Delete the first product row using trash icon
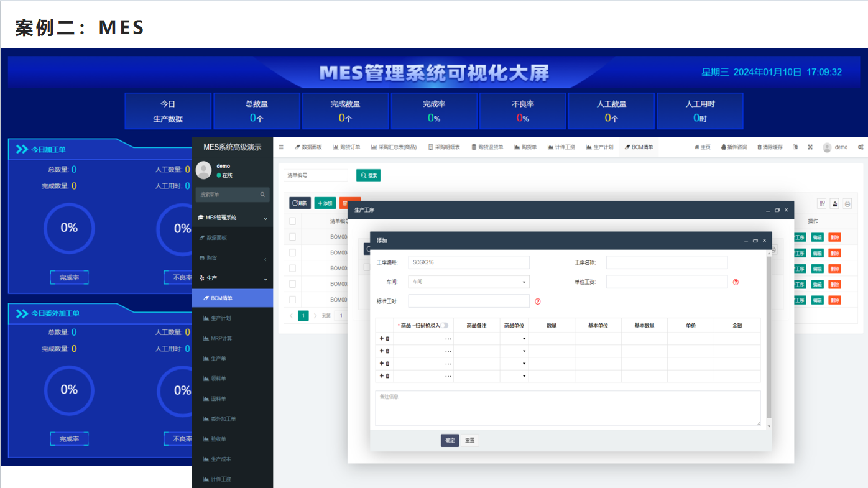The width and height of the screenshot is (868, 488). pyautogui.click(x=387, y=339)
